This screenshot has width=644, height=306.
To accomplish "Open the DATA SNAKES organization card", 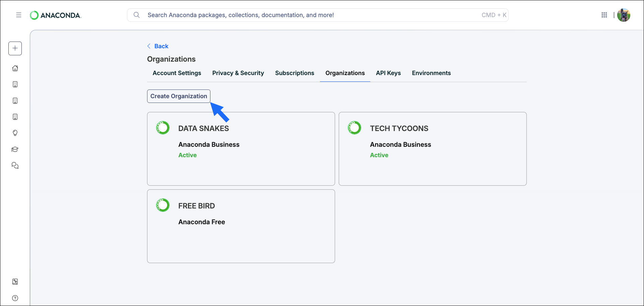I will coord(241,148).
